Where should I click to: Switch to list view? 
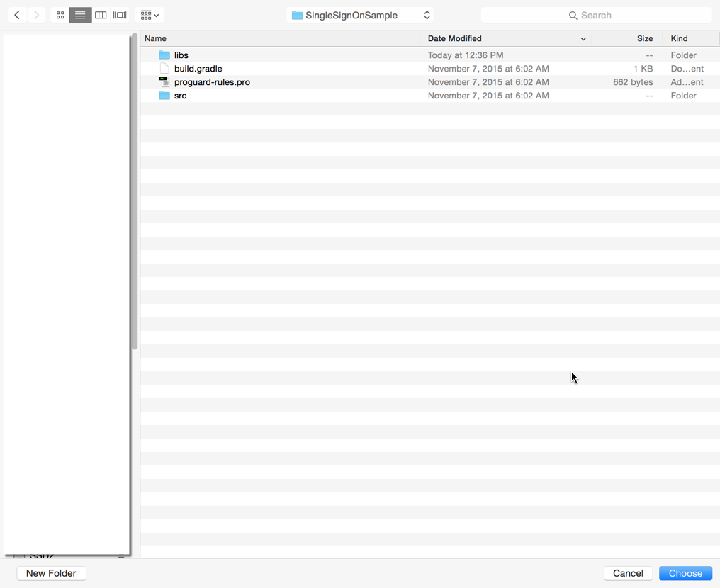pyautogui.click(x=80, y=15)
